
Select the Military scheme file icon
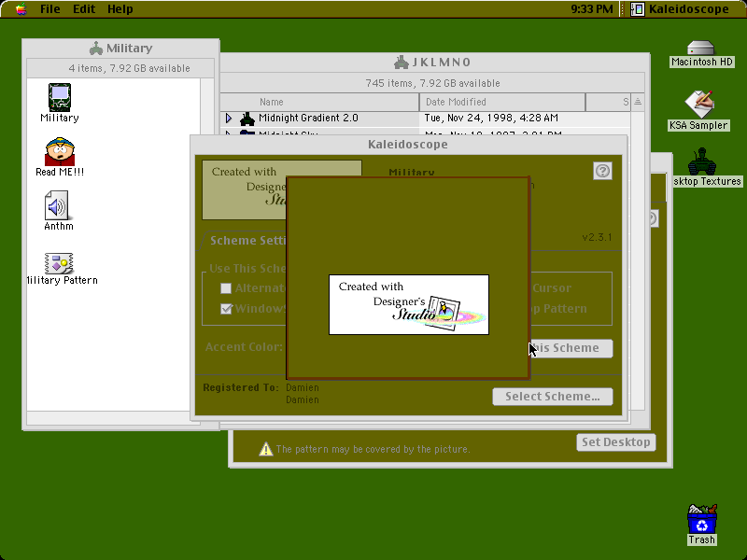click(x=60, y=98)
